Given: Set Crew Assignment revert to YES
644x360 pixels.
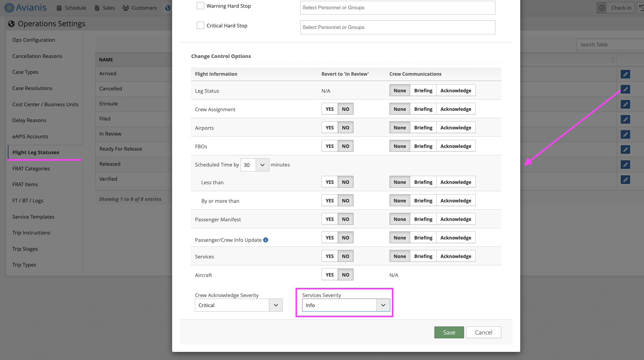Looking at the screenshot, I should pyautogui.click(x=330, y=109).
